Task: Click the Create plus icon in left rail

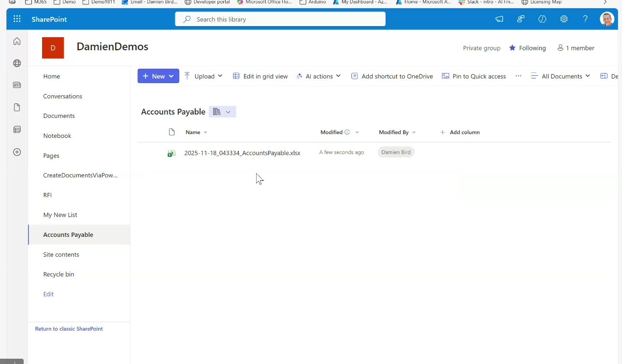Action: [17, 152]
